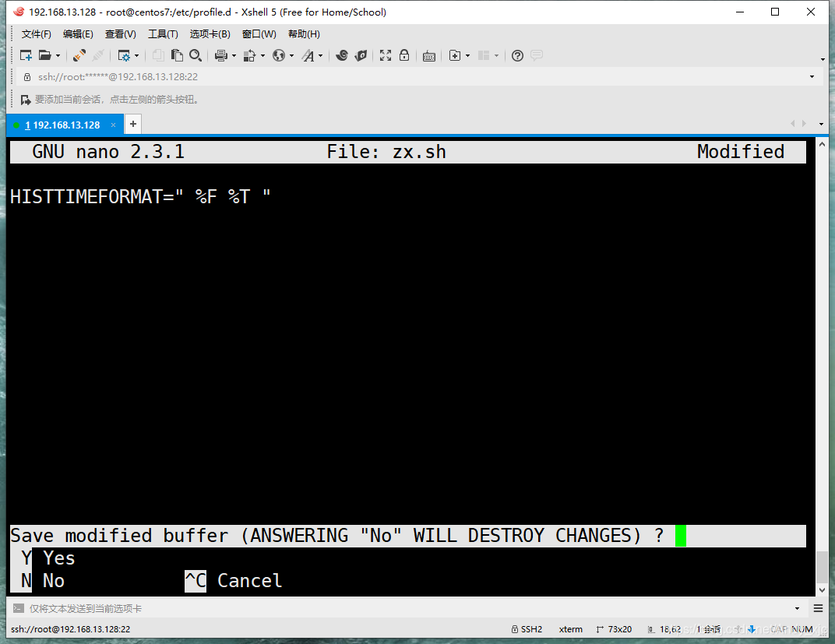The height and width of the screenshot is (644, 835).
Task: Expand the toolbar overflow arrow
Action: coord(823,59)
